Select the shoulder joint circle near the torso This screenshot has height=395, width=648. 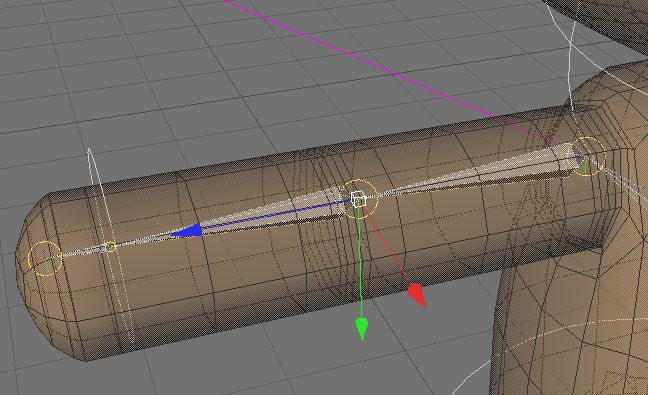587,157
